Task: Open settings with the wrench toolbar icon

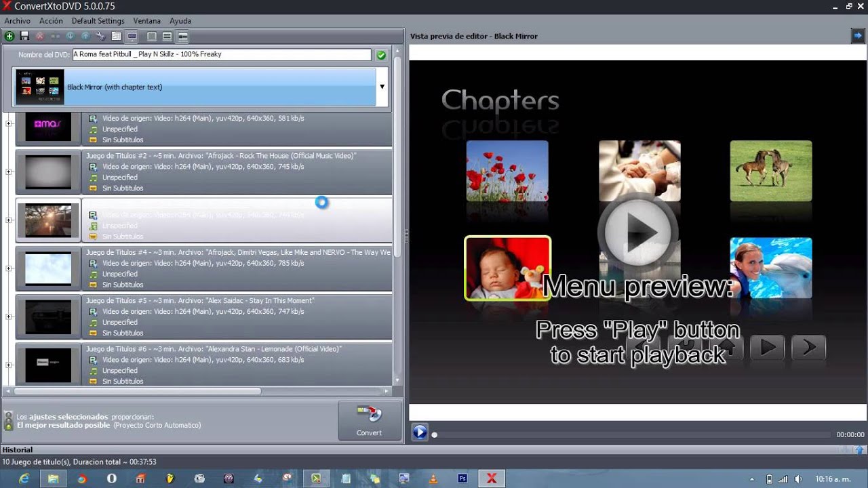Action: click(101, 36)
